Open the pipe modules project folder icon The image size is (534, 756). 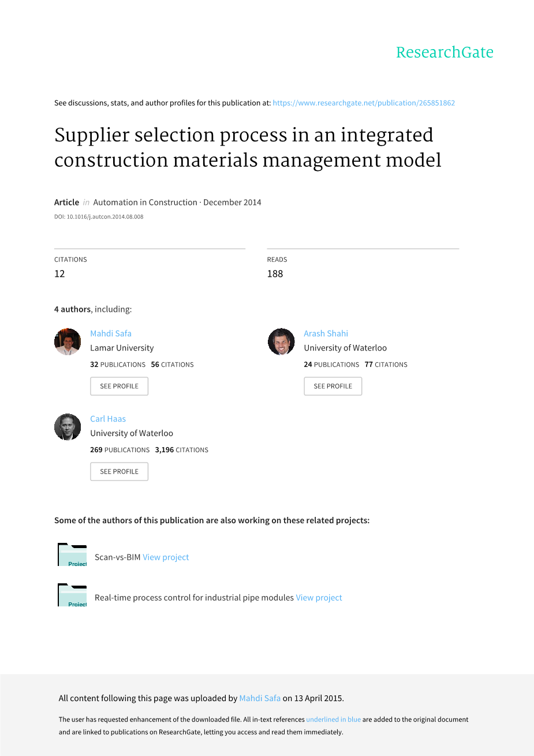coord(72,595)
